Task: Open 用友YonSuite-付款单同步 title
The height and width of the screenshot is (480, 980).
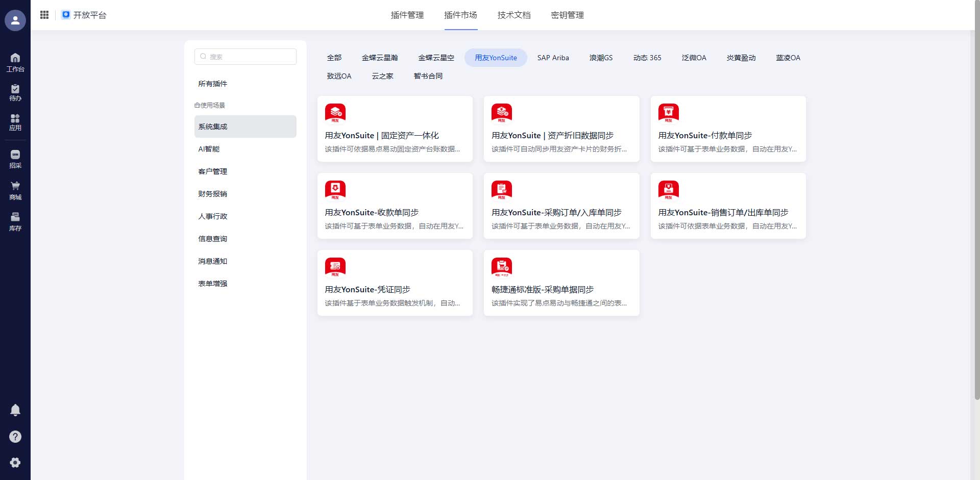Action: click(x=705, y=136)
